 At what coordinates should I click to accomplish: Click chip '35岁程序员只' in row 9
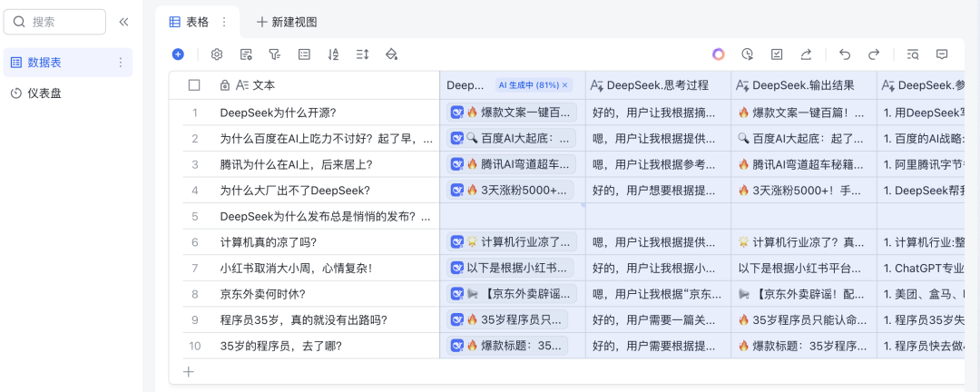point(507,320)
